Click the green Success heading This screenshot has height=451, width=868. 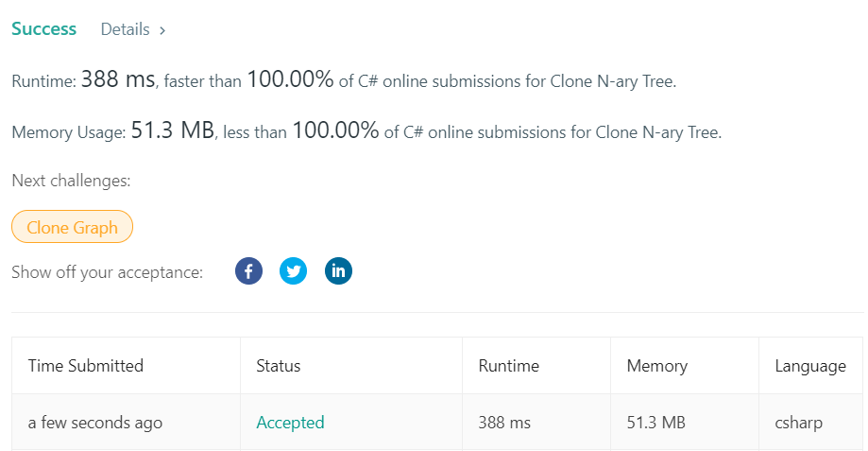click(43, 29)
